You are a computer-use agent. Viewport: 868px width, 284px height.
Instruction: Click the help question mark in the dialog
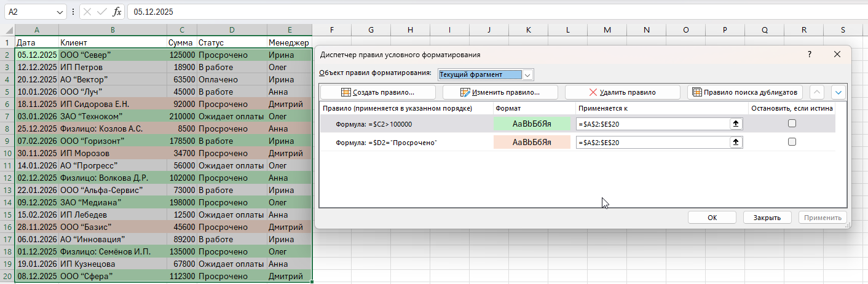pyautogui.click(x=809, y=55)
